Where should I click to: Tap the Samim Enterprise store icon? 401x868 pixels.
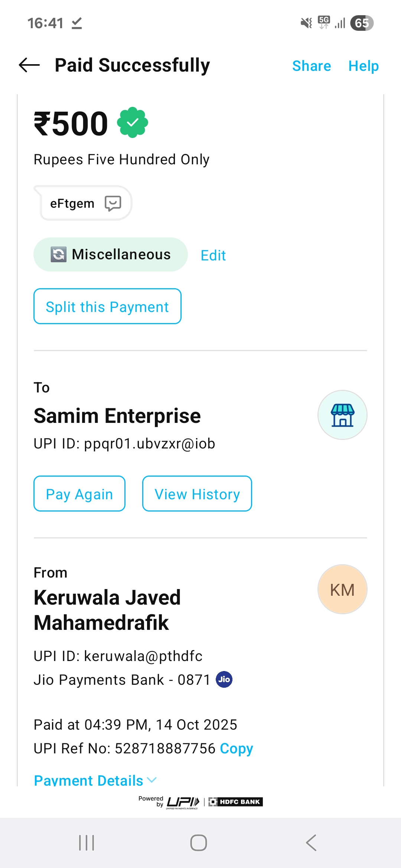tap(342, 415)
